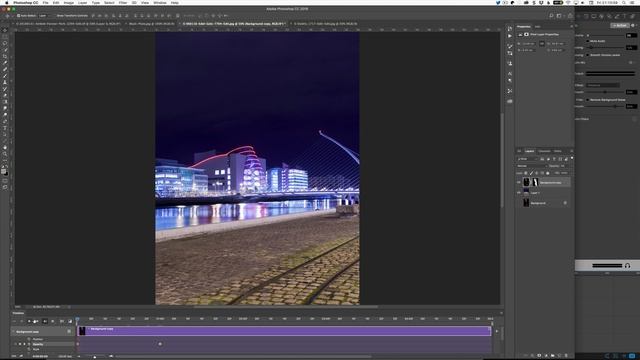Click the timeline zoom slider handle
The height and width of the screenshot is (360, 640).
94,357
